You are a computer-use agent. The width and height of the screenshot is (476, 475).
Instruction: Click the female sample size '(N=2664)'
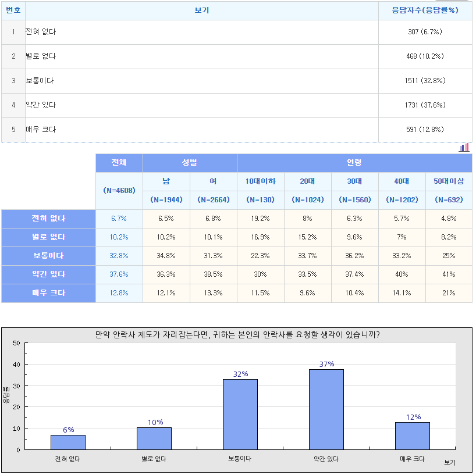click(x=213, y=200)
